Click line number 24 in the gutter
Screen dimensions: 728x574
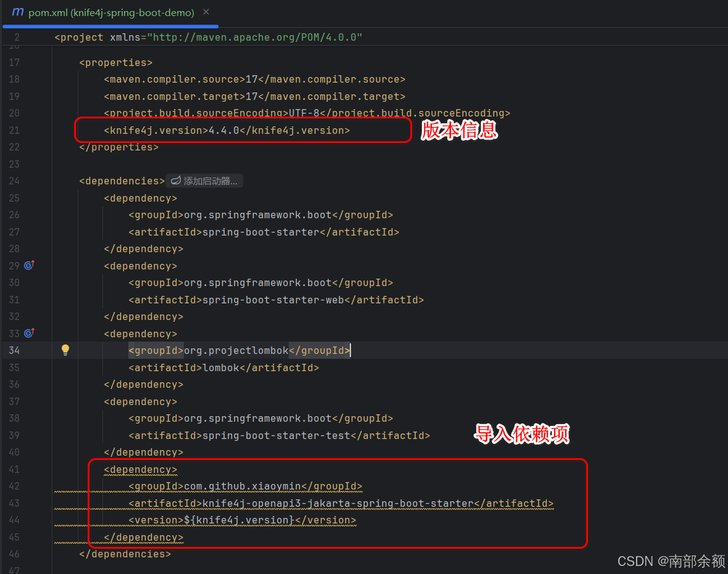pyautogui.click(x=14, y=181)
